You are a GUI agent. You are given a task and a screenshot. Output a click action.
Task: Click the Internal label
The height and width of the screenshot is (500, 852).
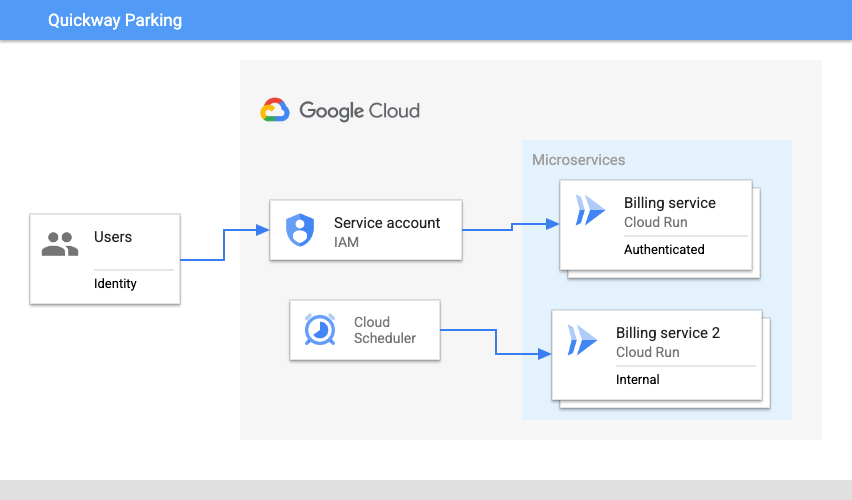tap(637, 379)
